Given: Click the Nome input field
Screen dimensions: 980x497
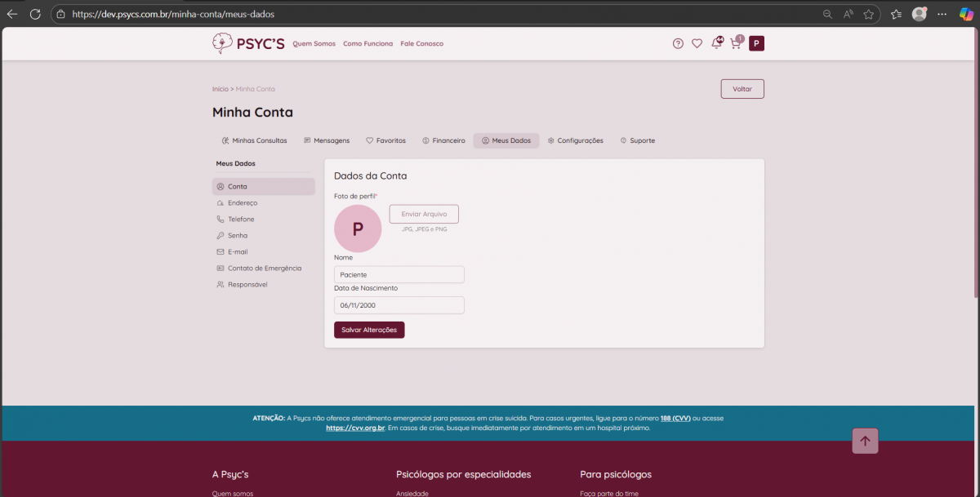Looking at the screenshot, I should [x=399, y=275].
